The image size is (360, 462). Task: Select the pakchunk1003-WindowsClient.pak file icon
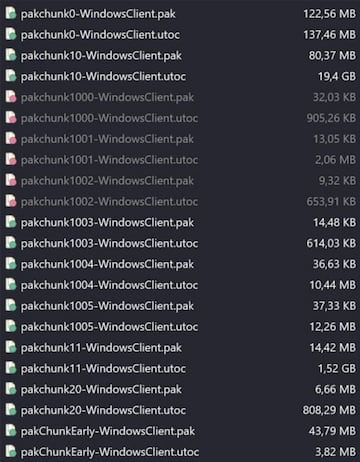pos(11,222)
